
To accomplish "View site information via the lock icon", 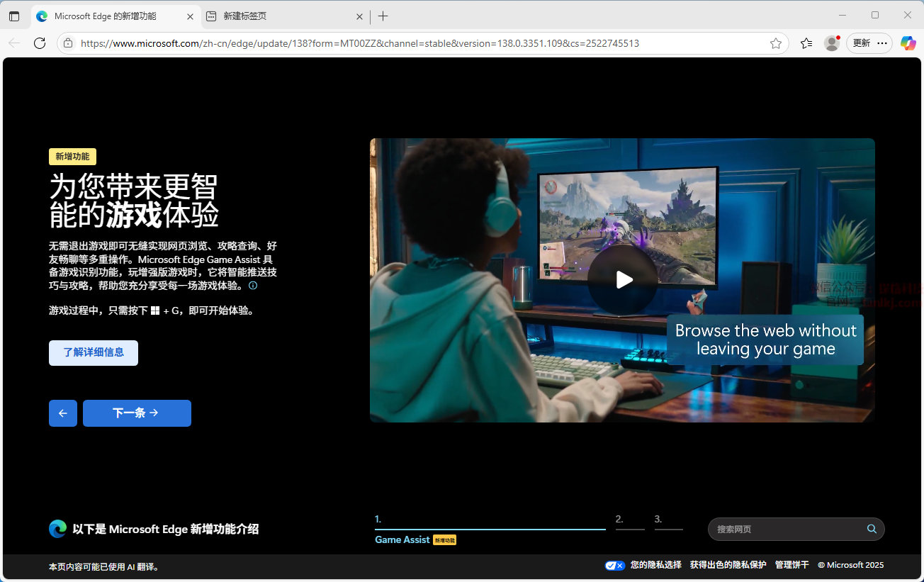I will tap(68, 43).
